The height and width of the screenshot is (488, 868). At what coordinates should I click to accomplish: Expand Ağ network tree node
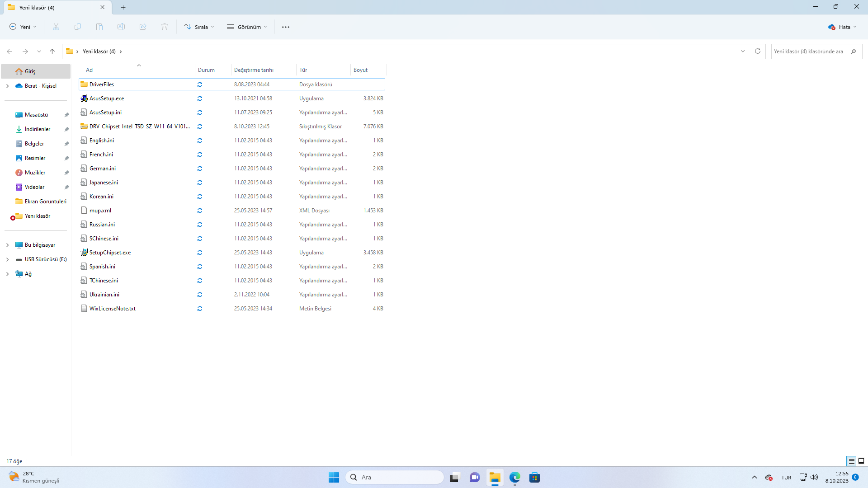[x=7, y=274]
